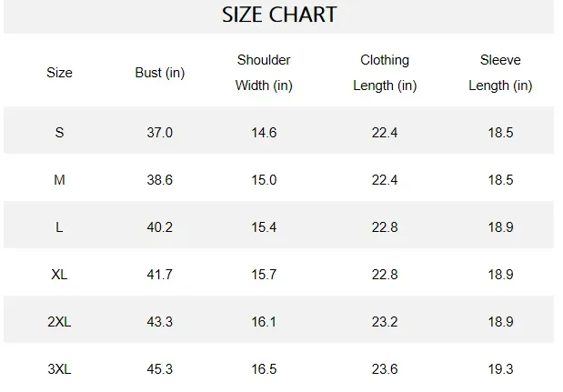The height and width of the screenshot is (392, 563).
Task: Click the 15.4 shoulder width value
Action: coord(264,227)
